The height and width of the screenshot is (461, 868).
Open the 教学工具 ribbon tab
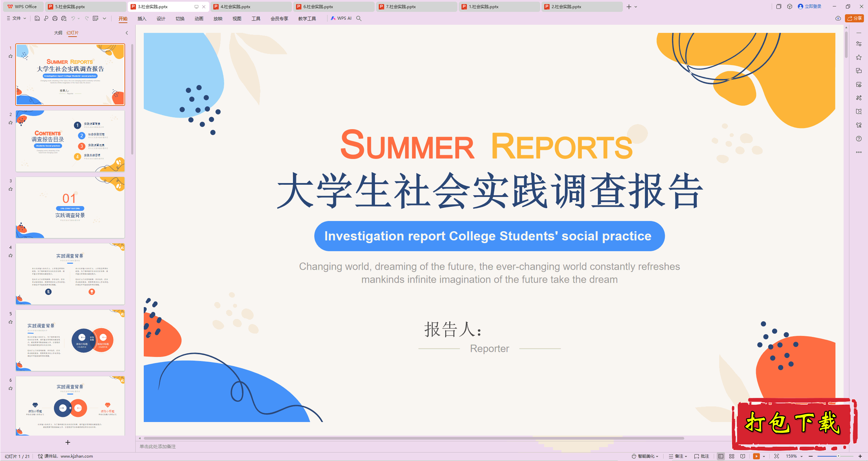307,19
